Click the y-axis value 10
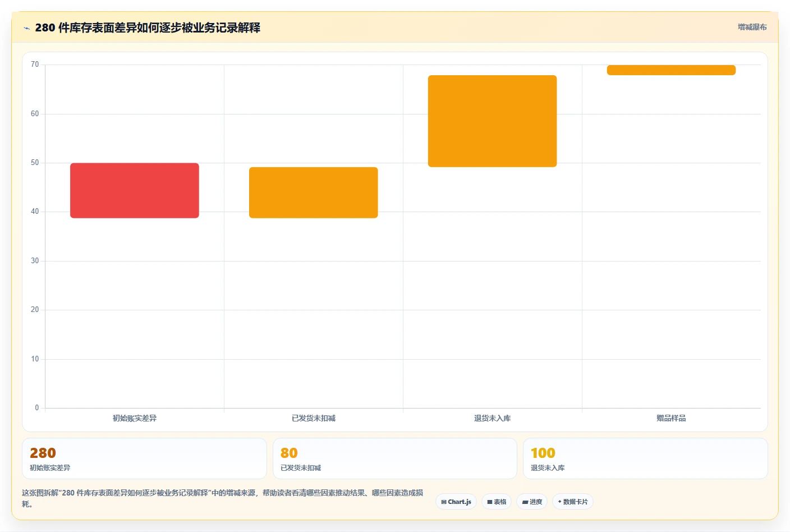The height and width of the screenshot is (532, 790). [x=35, y=359]
